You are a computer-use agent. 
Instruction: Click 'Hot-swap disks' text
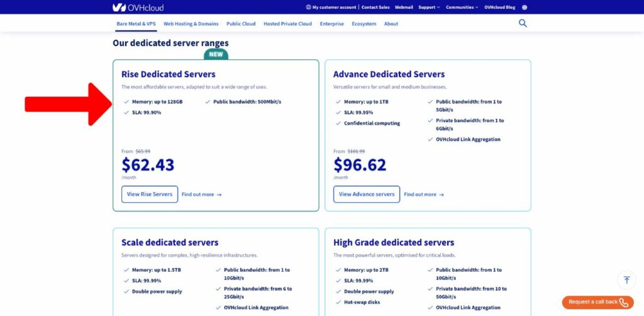362,302
